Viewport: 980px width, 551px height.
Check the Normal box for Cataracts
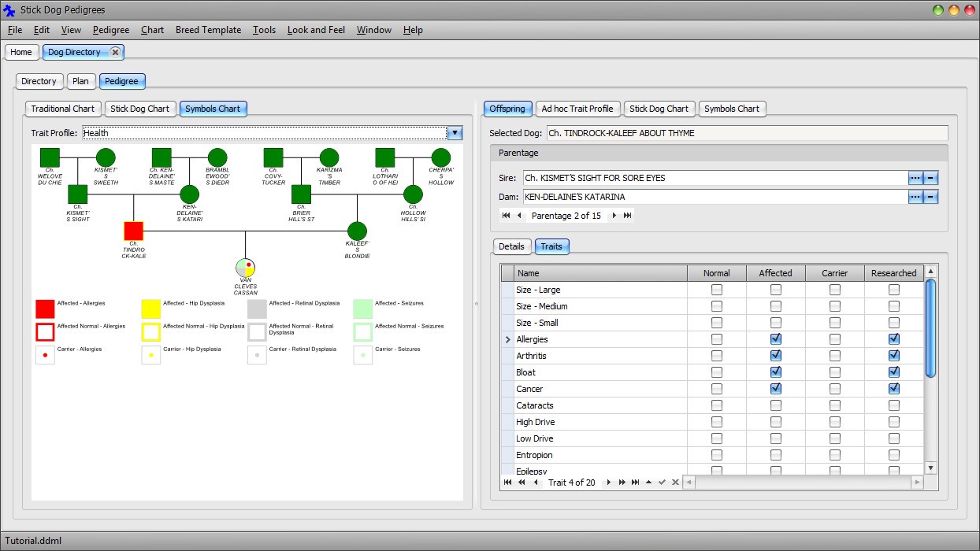[x=716, y=405]
